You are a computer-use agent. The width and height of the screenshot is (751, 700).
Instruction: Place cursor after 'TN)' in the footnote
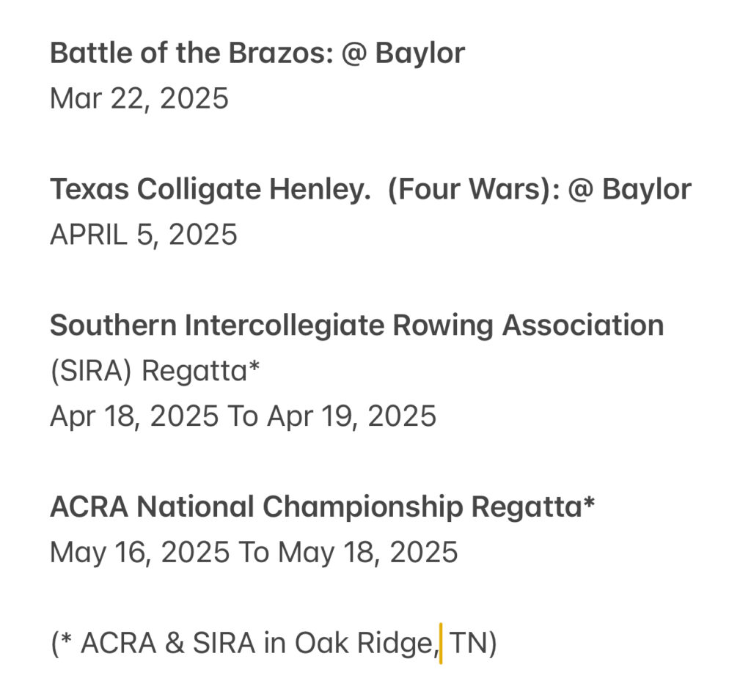[x=498, y=643]
